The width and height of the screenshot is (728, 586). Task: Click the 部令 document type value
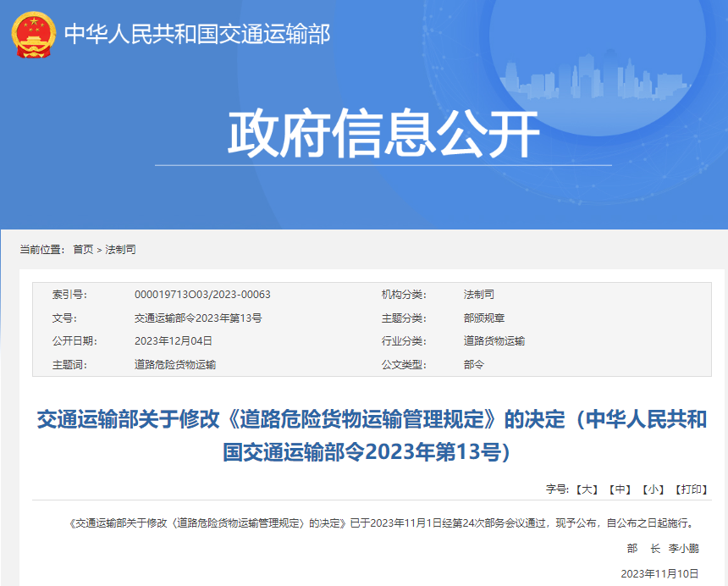473,365
